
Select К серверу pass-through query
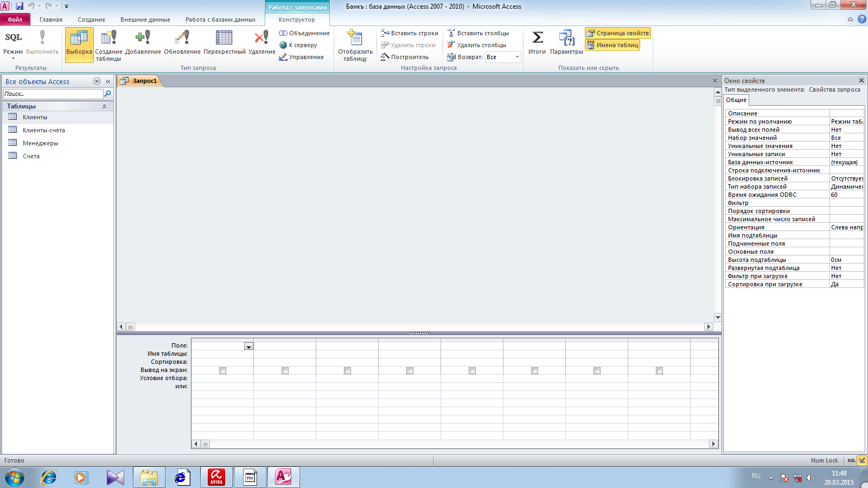pos(298,45)
